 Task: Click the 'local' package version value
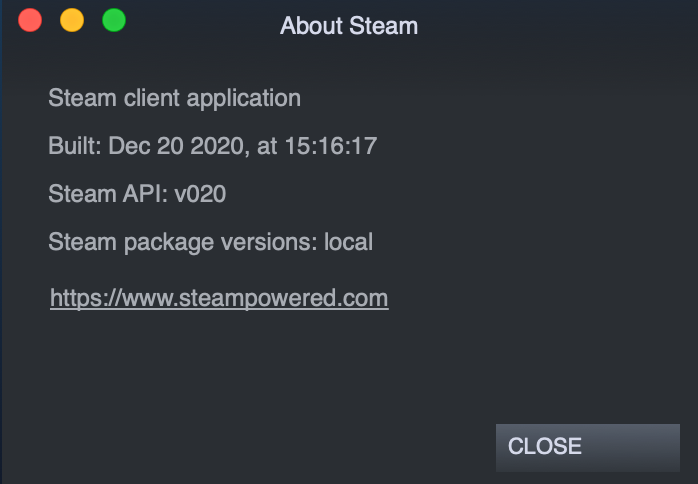pyautogui.click(x=348, y=242)
